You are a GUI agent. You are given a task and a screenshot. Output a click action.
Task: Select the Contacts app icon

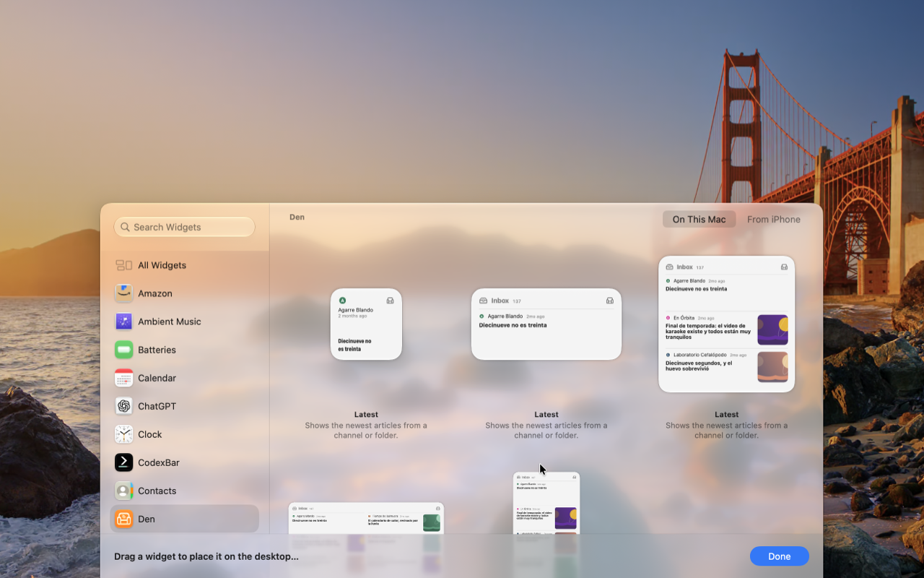click(x=124, y=491)
